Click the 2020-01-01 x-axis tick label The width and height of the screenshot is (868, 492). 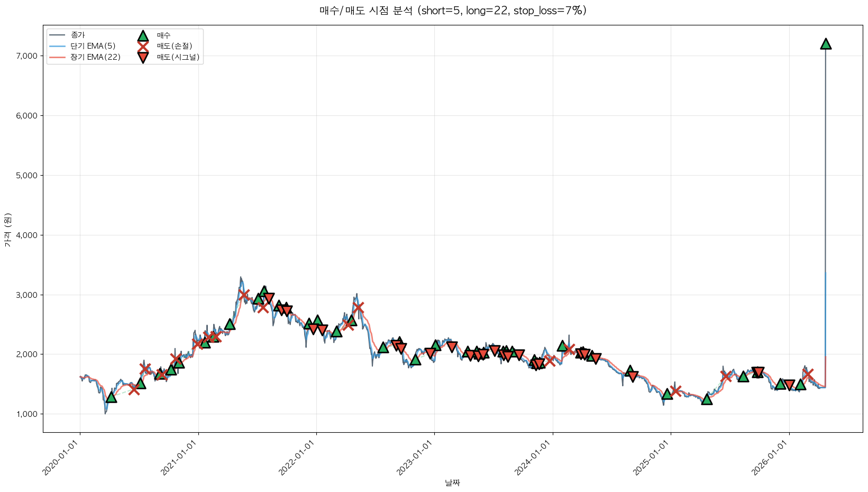(x=62, y=458)
